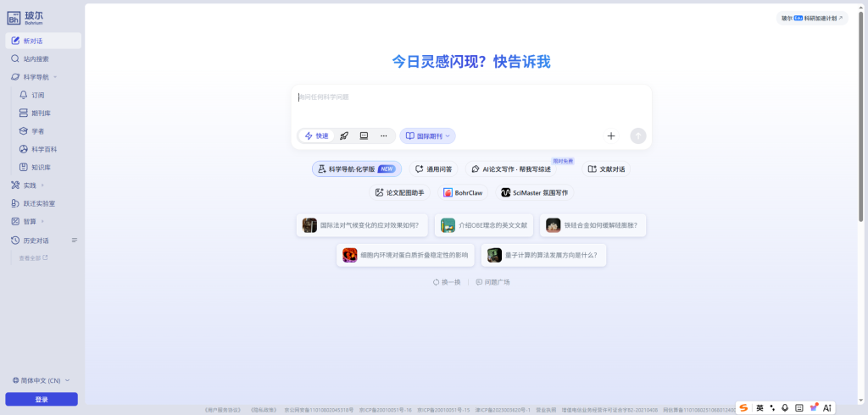
Task: Select 论文配图助手 chip
Action: (399, 192)
